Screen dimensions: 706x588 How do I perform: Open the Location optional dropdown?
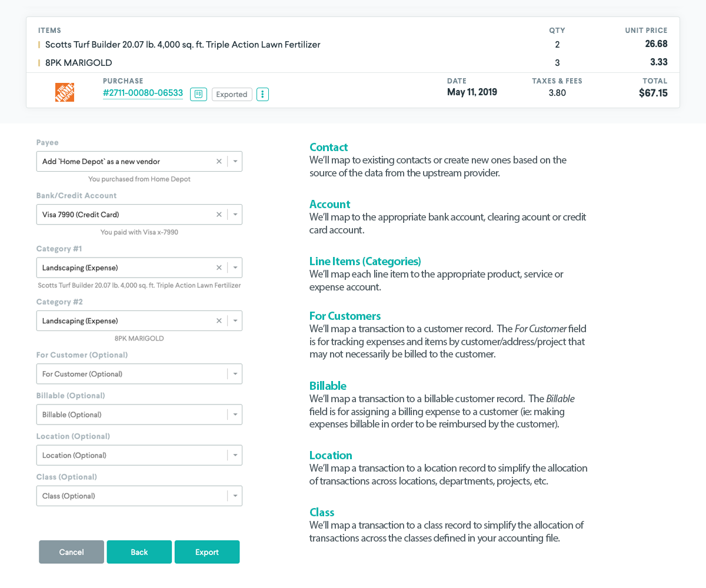pyautogui.click(x=139, y=455)
